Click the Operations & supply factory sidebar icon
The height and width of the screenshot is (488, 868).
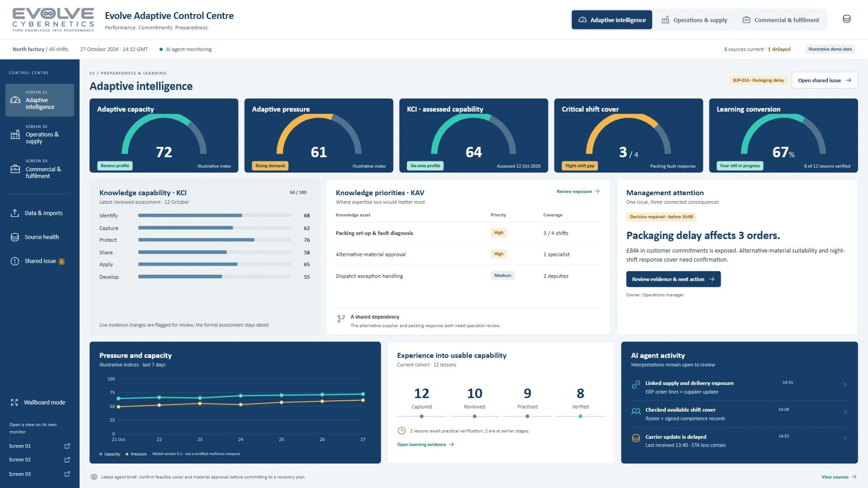coord(15,134)
